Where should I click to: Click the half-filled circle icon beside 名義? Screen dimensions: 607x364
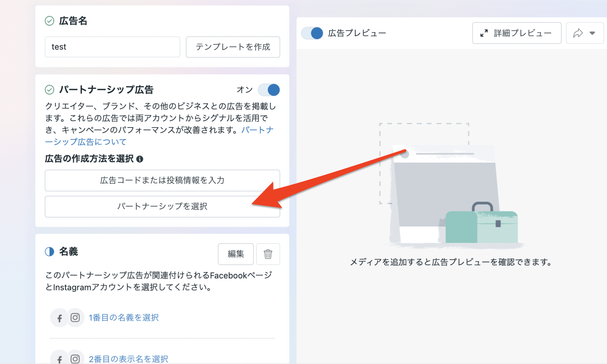tap(49, 252)
